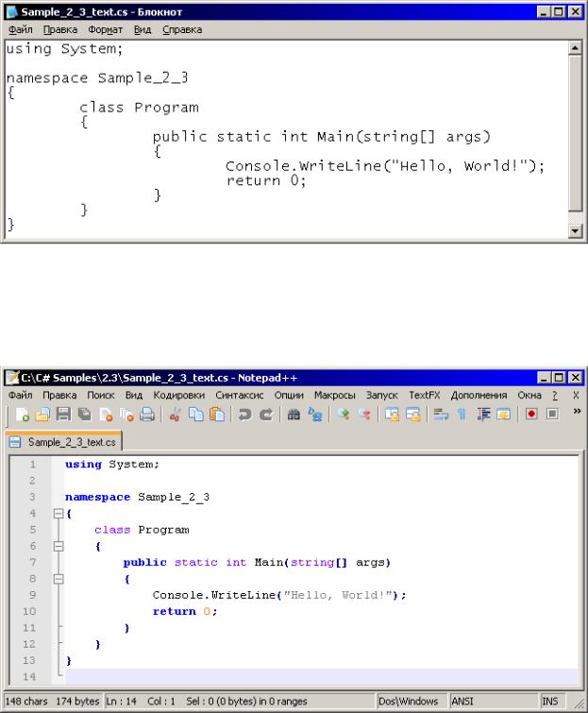Open the Кодировки menu
This screenshot has height=713, width=588.
[x=179, y=395]
